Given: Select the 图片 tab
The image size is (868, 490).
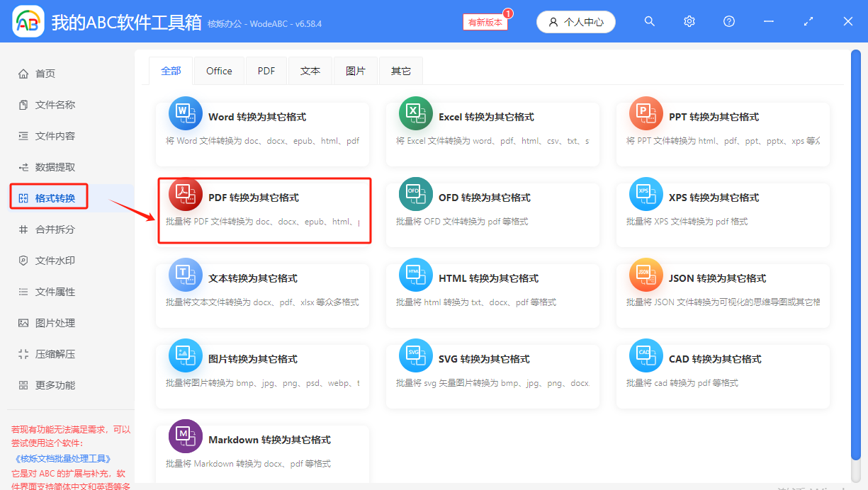Looking at the screenshot, I should [356, 71].
